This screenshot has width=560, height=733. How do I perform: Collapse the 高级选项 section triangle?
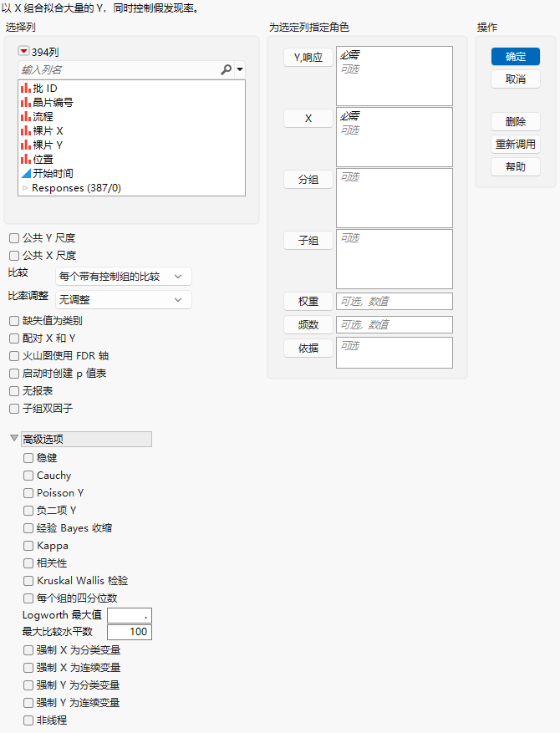tap(14, 438)
